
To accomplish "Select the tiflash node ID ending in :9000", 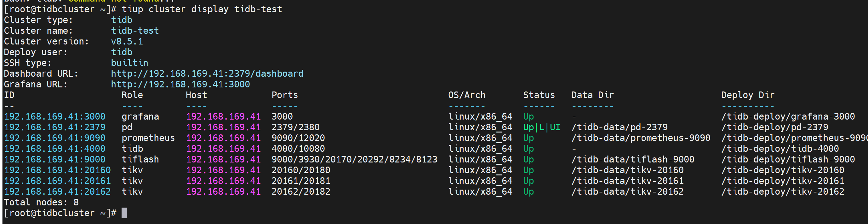I will pyautogui.click(x=54, y=160).
